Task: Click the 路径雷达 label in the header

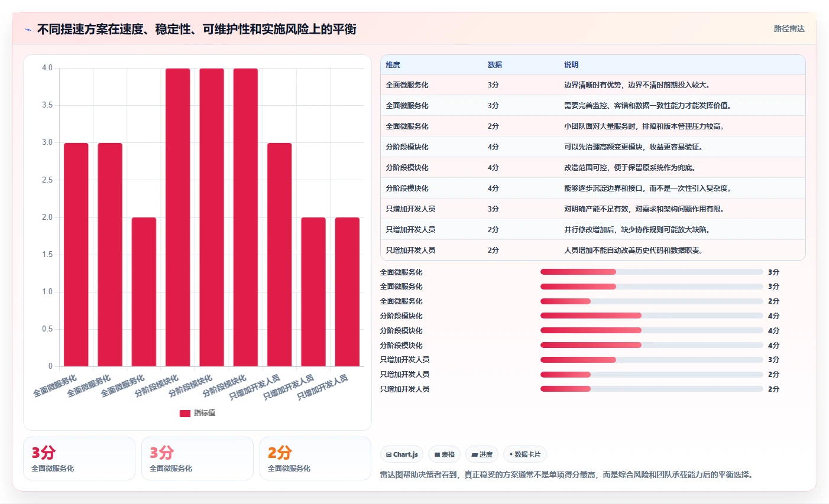Action: click(x=789, y=28)
